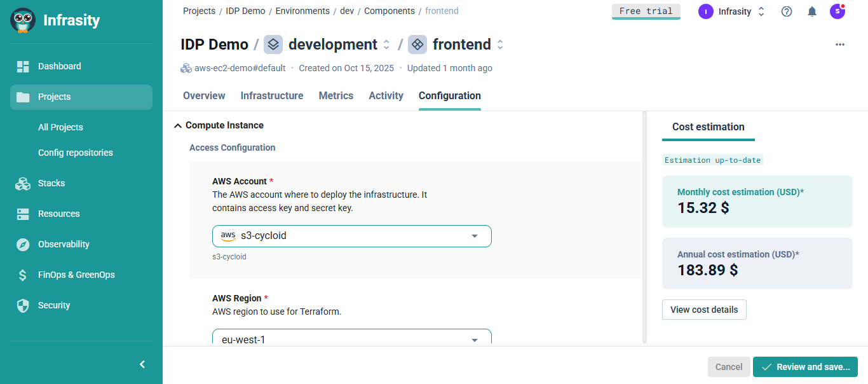Collapse the sidebar with the chevron
Viewport: 868px width, 384px height.
[142, 364]
